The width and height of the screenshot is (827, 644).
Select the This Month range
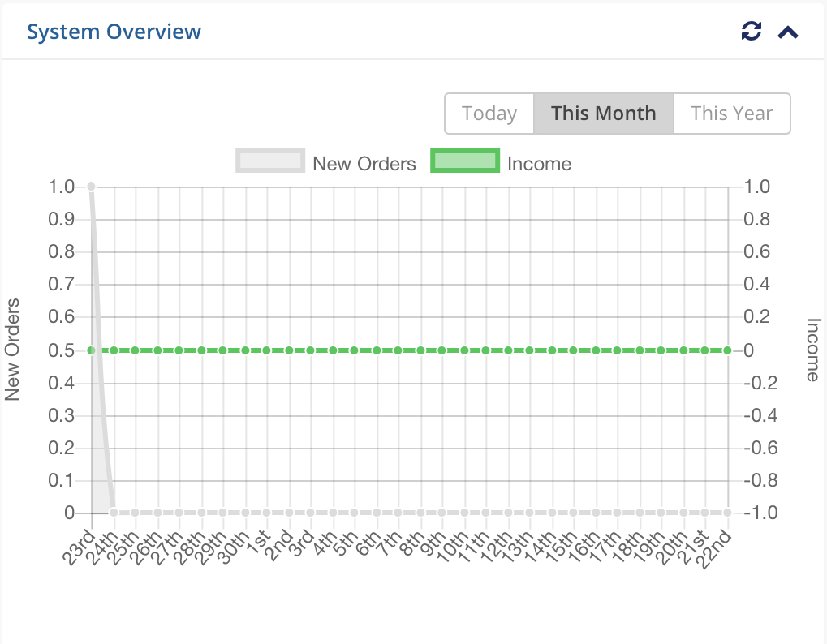(603, 114)
